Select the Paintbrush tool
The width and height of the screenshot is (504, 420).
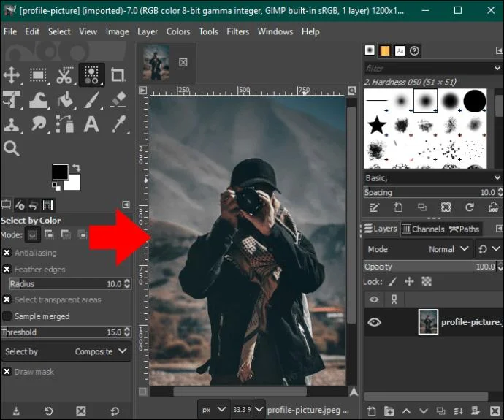91,99
